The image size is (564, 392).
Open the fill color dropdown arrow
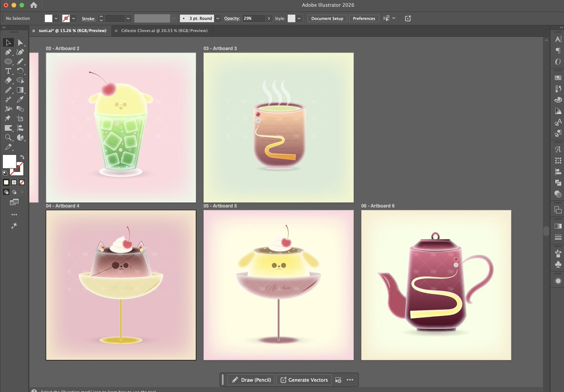pos(56,18)
